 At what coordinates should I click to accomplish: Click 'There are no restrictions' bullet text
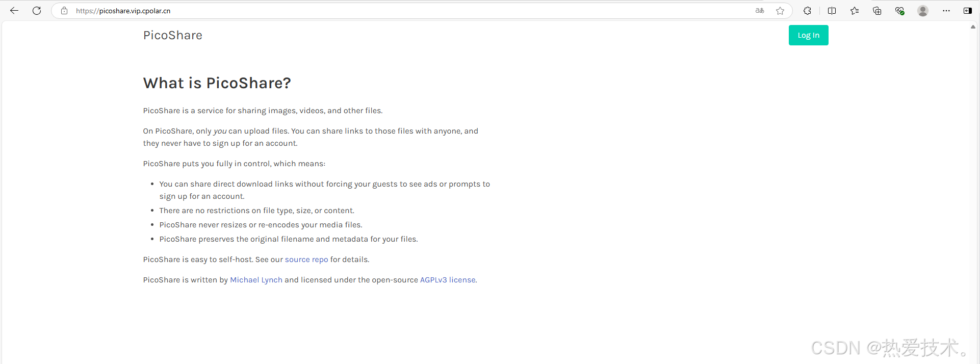[x=256, y=211]
